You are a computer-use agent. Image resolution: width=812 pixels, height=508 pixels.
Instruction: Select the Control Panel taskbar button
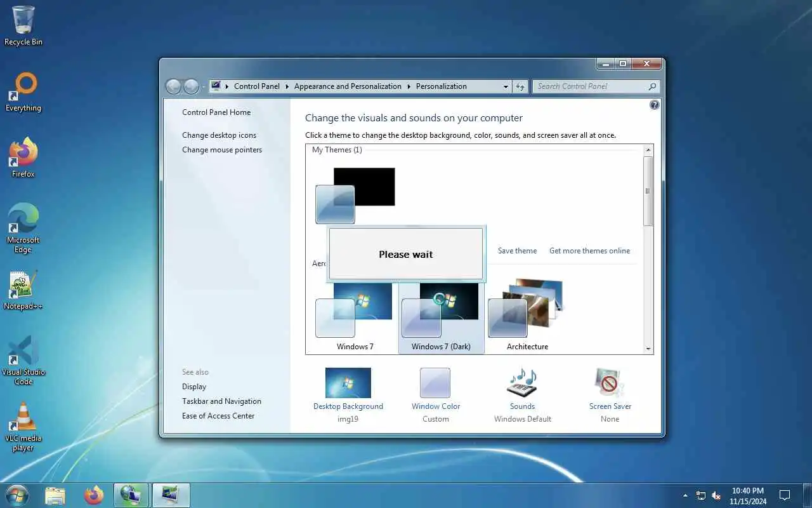[131, 495]
